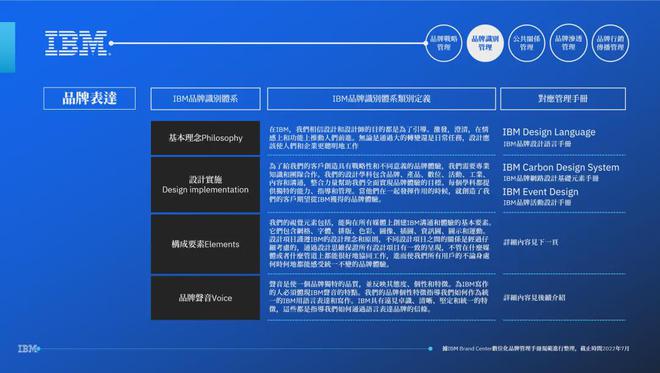Select the 基本理念Philosophy row cell
The image size is (660, 373).
[x=205, y=138]
